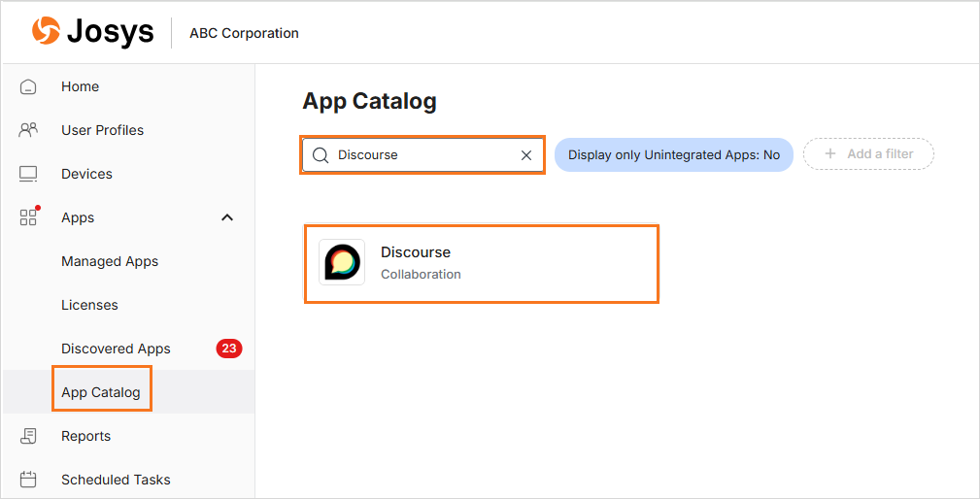Click the Collaboration category label
The width and height of the screenshot is (980, 499).
[x=421, y=274]
